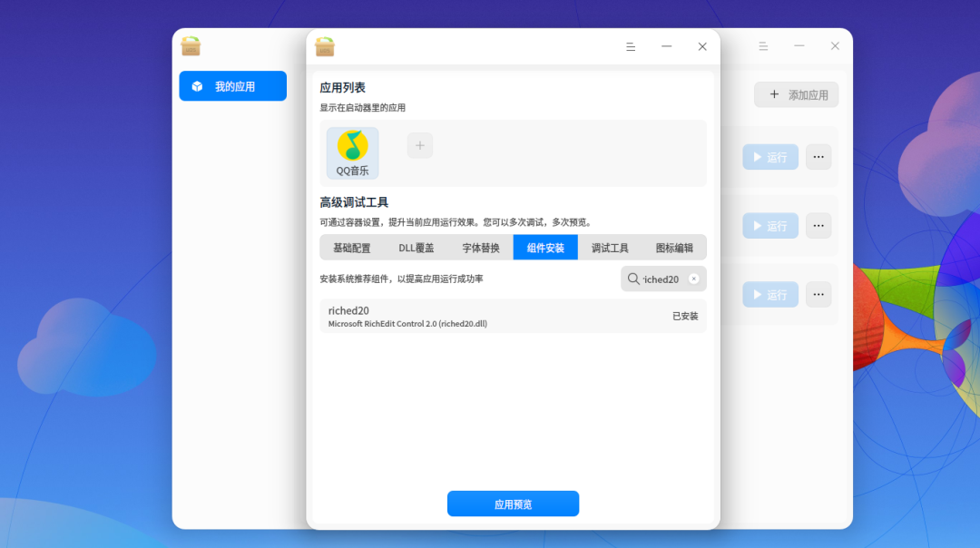Image resolution: width=980 pixels, height=548 pixels.
Task: Click the plus icon to add an app
Action: pos(419,144)
